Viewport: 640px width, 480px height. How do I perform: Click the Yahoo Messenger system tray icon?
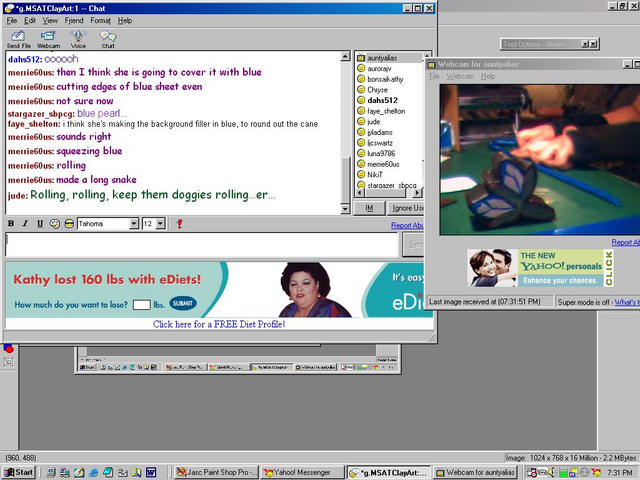pos(596,473)
